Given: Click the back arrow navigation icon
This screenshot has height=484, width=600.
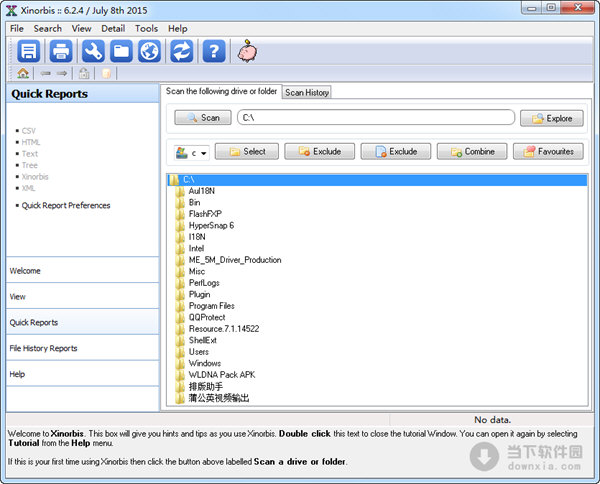Looking at the screenshot, I should [46, 73].
